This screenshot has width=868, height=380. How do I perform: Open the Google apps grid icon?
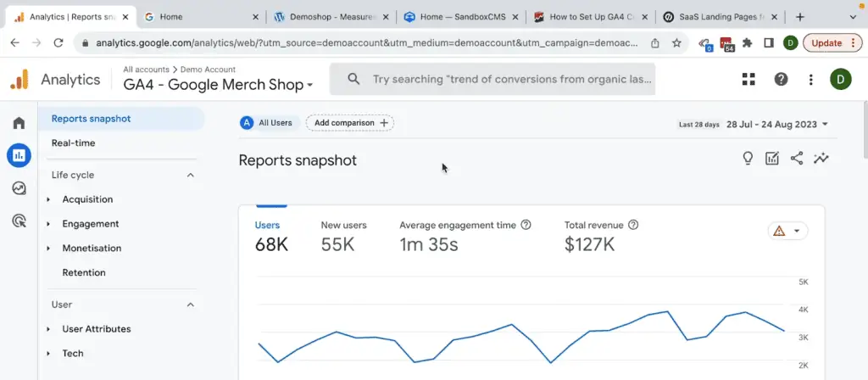tap(748, 79)
